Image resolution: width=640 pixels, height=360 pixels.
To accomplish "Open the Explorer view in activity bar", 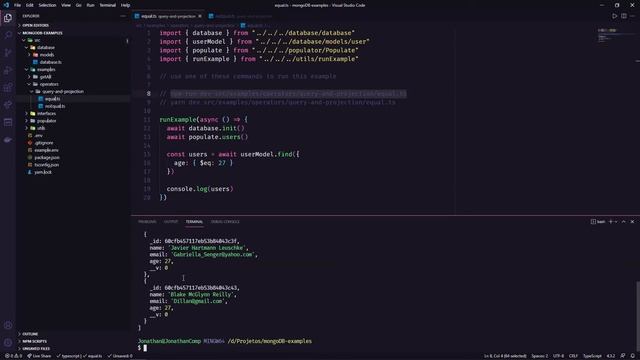I will click(8, 18).
